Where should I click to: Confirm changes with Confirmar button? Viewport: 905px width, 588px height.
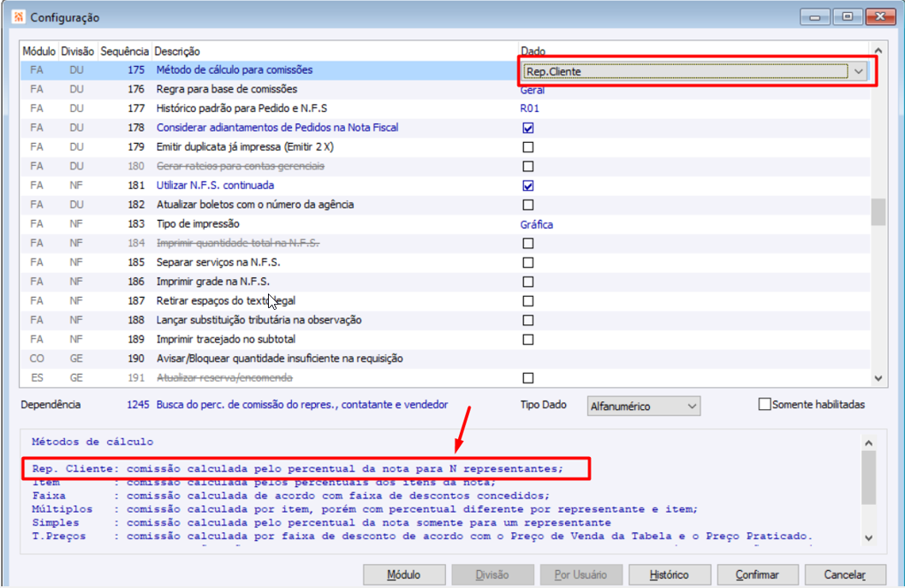coord(757,574)
